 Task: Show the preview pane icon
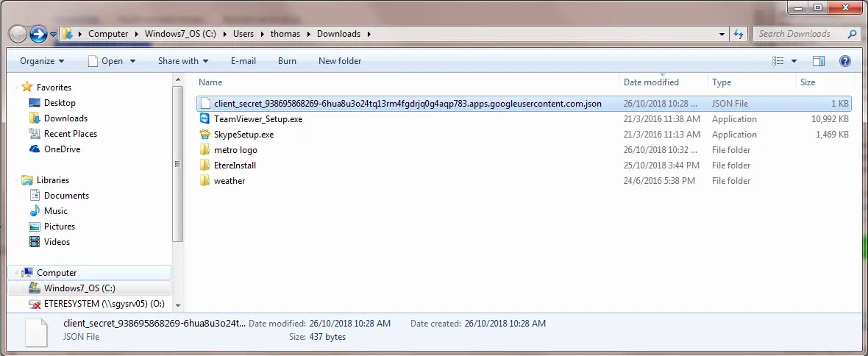[819, 61]
